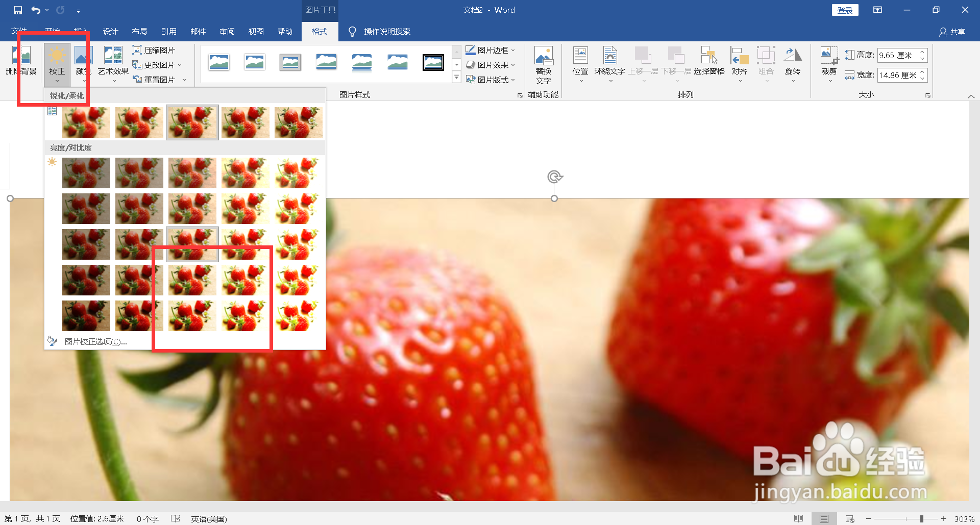This screenshot has width=980, height=525.
Task: Click the Alt Text (替换文字) icon
Action: coord(543,56)
